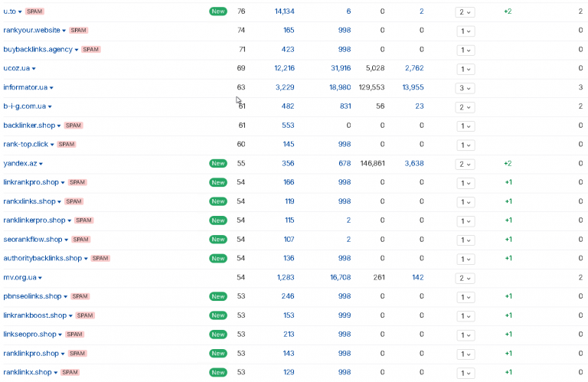588x382 pixels.
Task: Expand dropdown arrow next to yandex.az
Action: pos(41,164)
